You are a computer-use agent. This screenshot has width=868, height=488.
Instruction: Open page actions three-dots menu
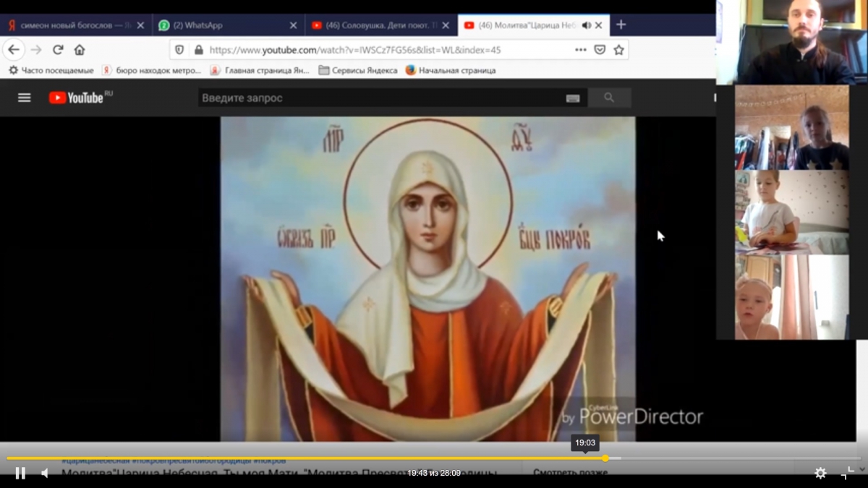click(x=581, y=50)
